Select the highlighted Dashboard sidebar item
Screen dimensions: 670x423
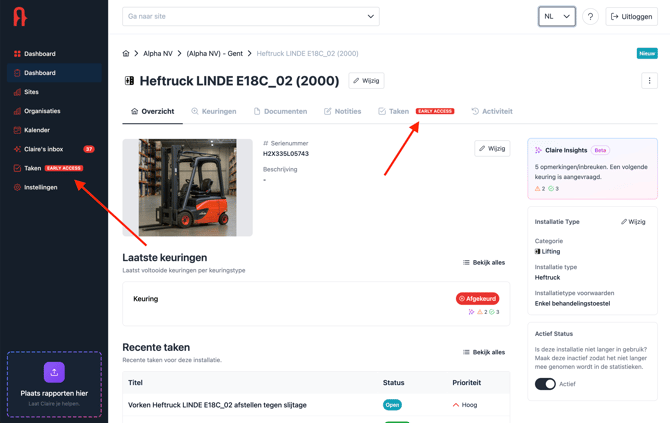(54, 73)
